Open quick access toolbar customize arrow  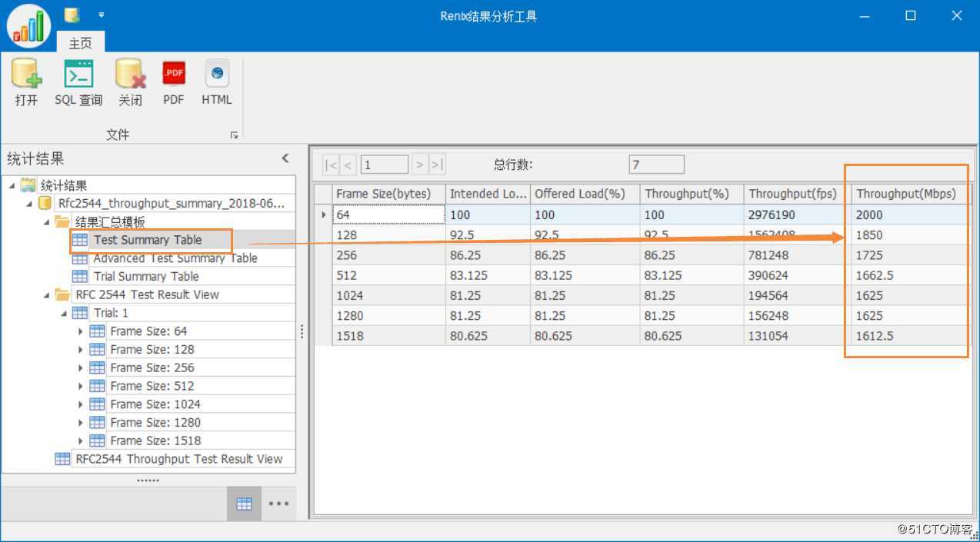click(102, 15)
